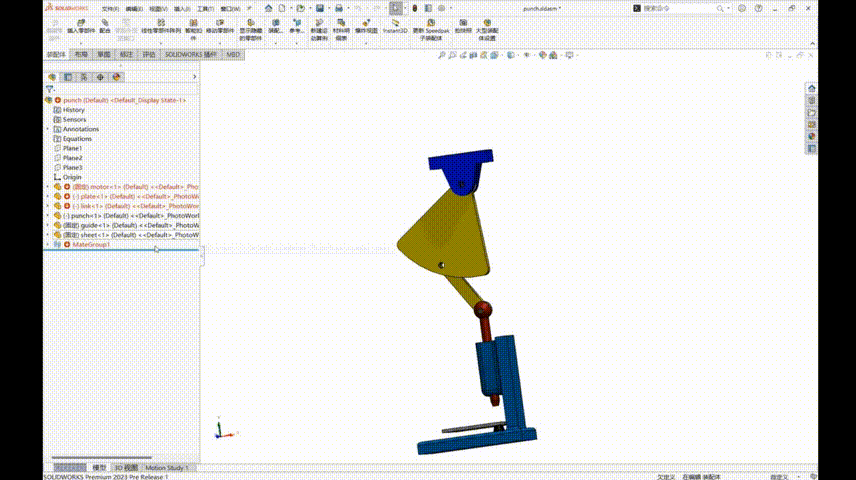Click the command search input field
The width and height of the screenshot is (856, 480).
click(x=670, y=8)
